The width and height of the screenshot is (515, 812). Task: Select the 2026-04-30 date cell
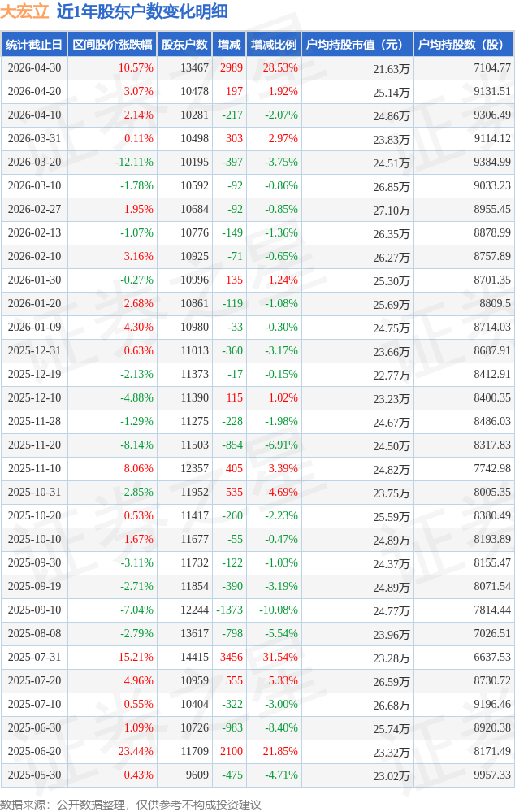pos(34,67)
